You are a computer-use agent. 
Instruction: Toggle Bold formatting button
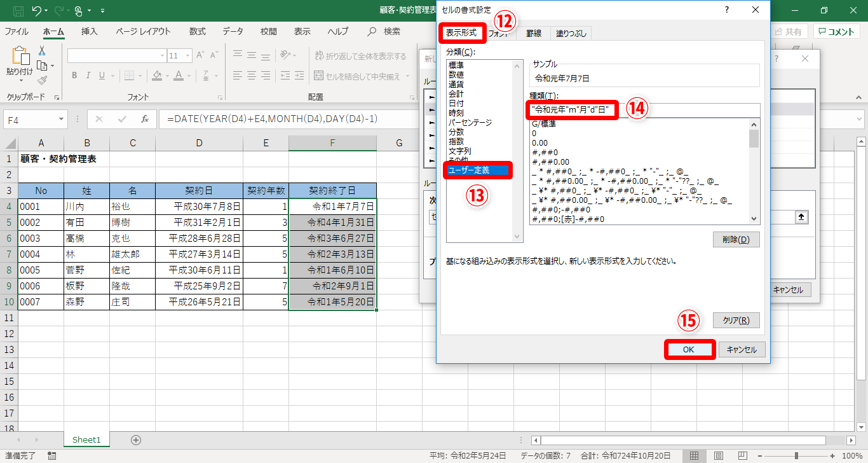click(74, 76)
